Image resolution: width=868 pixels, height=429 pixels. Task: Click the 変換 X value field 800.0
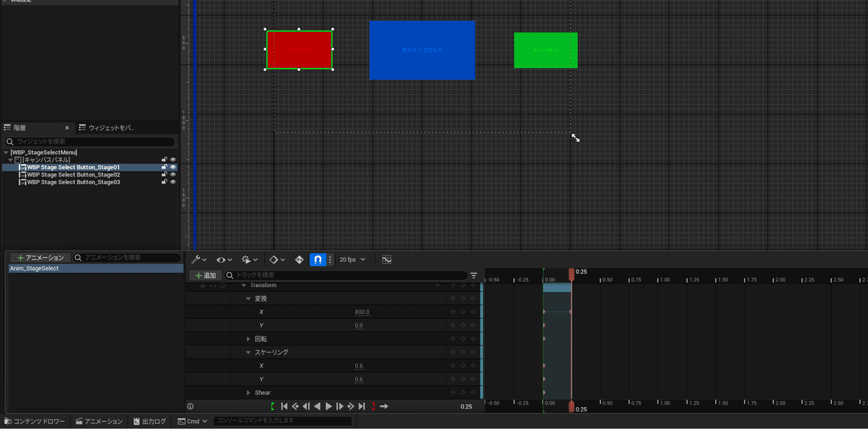coord(362,313)
